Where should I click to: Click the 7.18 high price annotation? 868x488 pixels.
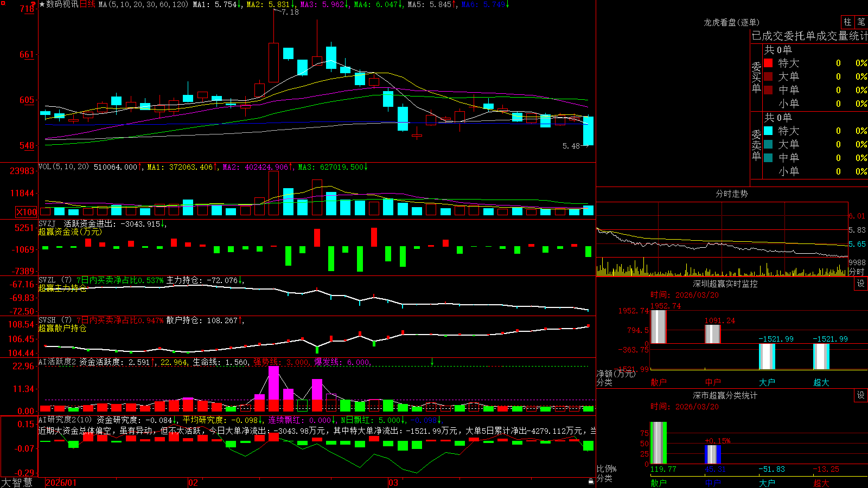coord(290,12)
